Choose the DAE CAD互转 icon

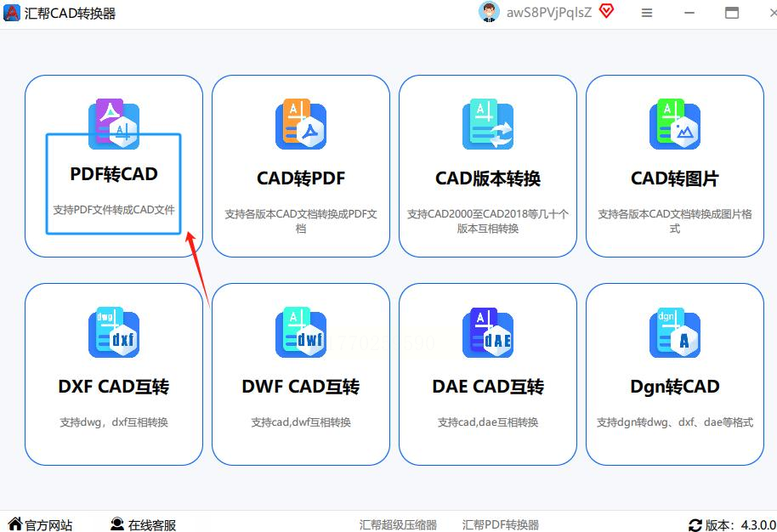click(x=488, y=332)
